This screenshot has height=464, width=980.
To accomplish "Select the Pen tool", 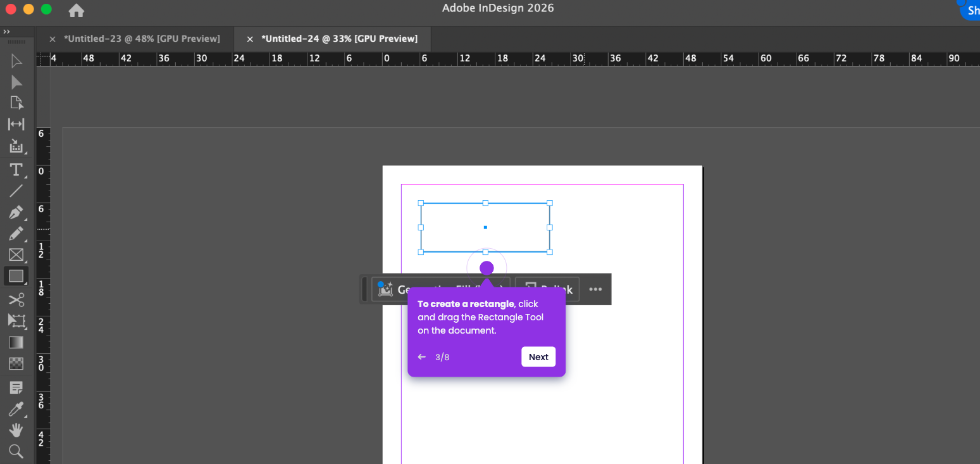I will coord(16,212).
